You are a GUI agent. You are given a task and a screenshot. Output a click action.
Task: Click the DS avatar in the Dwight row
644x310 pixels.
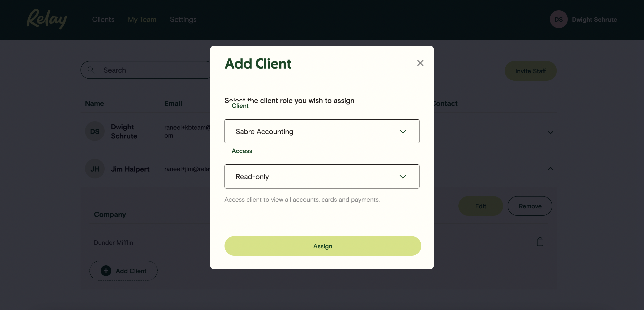tap(95, 131)
